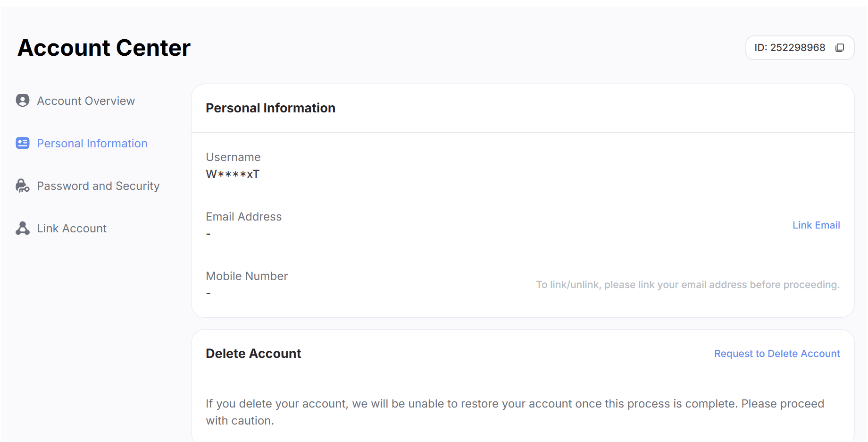Open the Link Account sidebar label
868x442 pixels.
pos(72,229)
